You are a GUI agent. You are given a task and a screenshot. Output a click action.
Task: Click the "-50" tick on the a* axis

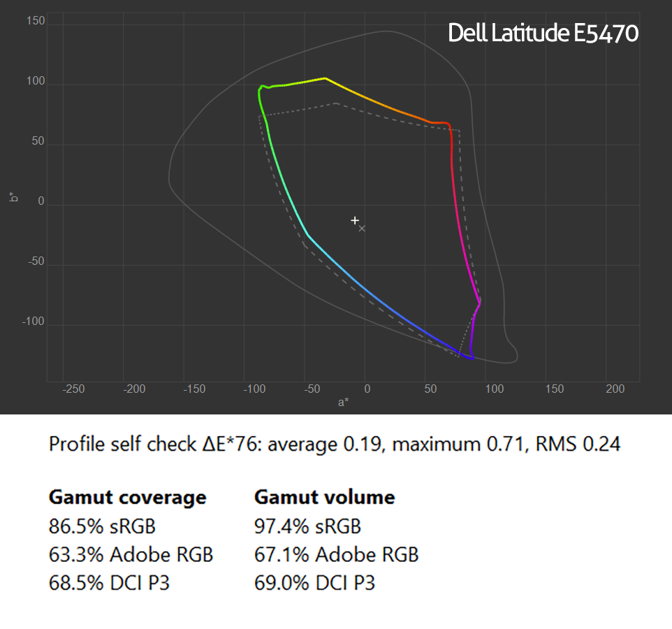coord(312,389)
